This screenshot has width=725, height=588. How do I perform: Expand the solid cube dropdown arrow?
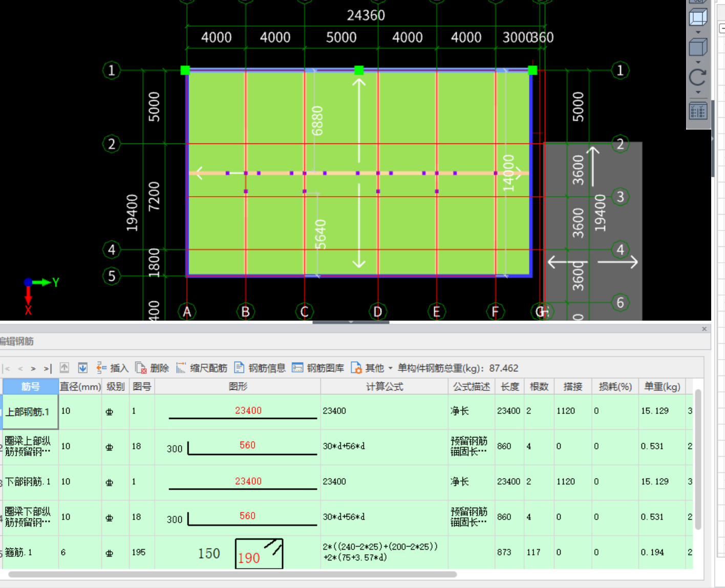tap(698, 62)
